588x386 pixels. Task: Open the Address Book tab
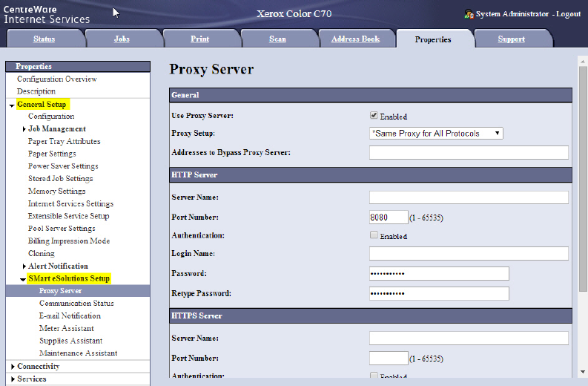[x=355, y=39]
